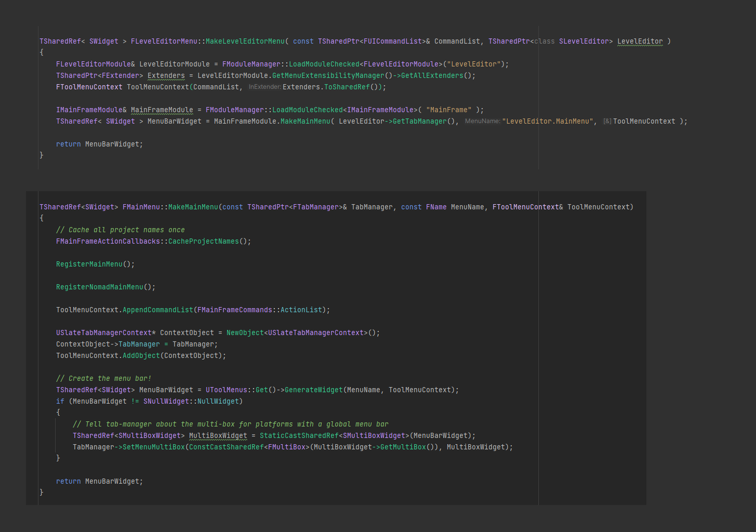
Task: Click the RegisterMainMenu call
Action: pos(89,264)
